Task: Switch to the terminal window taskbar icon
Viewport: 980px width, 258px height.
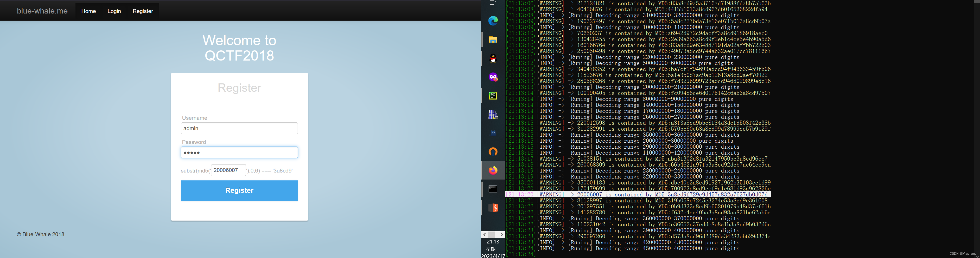Action: click(x=493, y=189)
